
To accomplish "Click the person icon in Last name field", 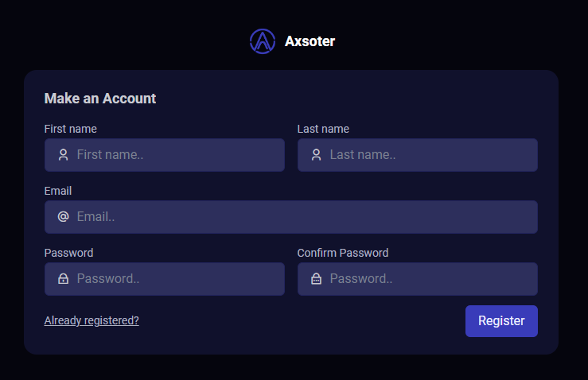I will 317,155.
